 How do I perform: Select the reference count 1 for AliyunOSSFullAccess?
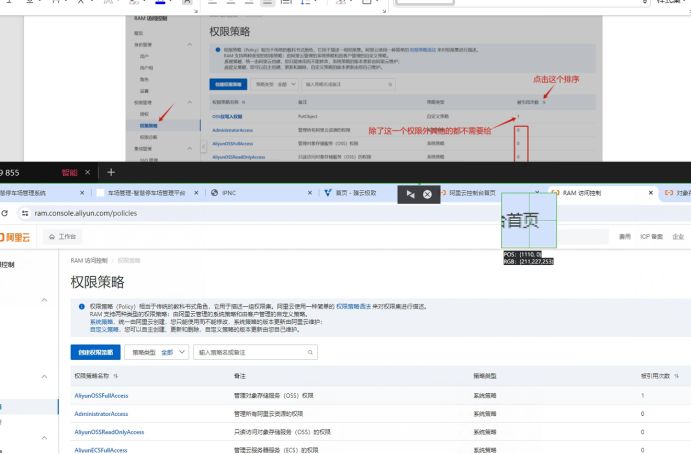pos(643,396)
